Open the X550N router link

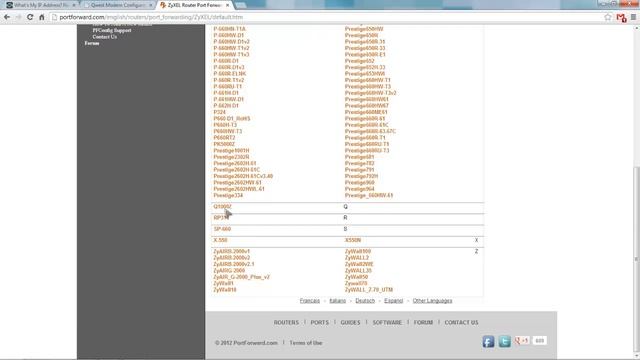coord(353,240)
